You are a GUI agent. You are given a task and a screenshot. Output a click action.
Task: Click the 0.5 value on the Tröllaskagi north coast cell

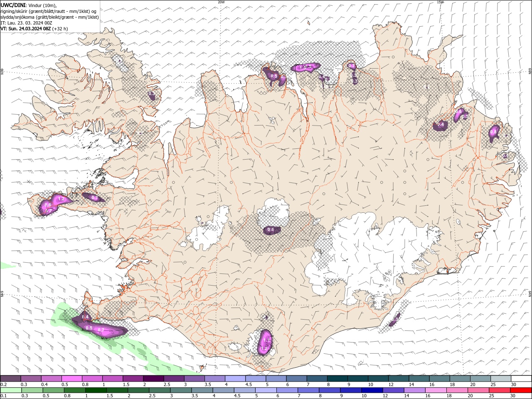[x=274, y=76]
